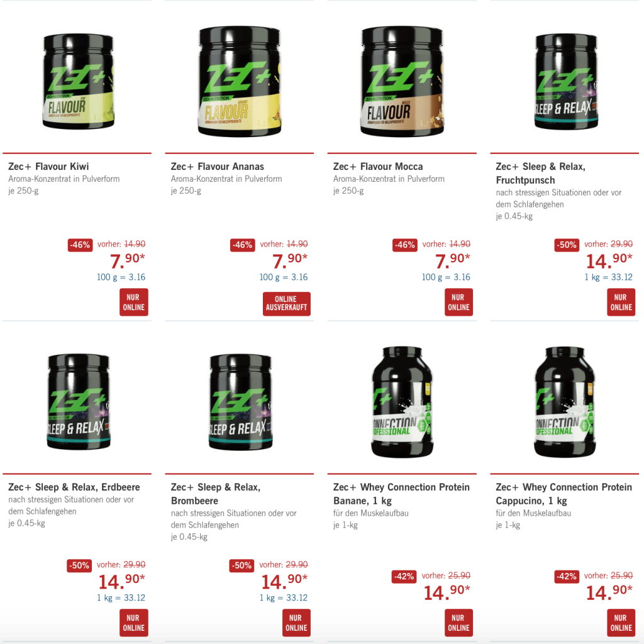Click the Online Ausverkauft badge for Ananas
The width and height of the screenshot is (644, 644).
[x=286, y=304]
